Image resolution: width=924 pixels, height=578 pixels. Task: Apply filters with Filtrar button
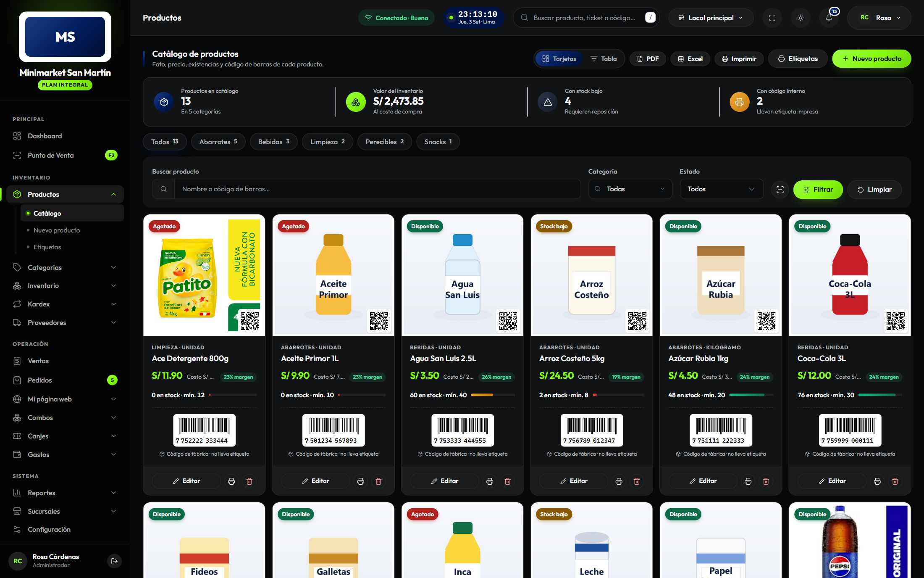tap(818, 190)
